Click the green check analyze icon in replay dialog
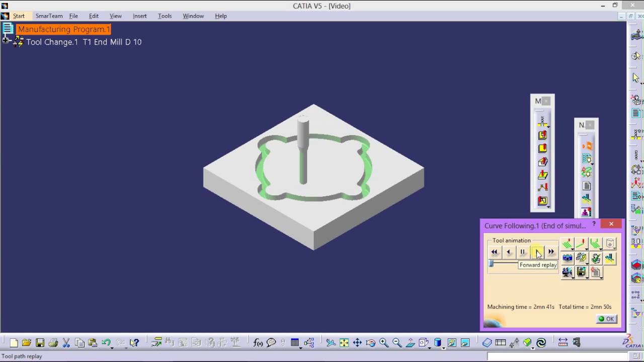 [596, 258]
